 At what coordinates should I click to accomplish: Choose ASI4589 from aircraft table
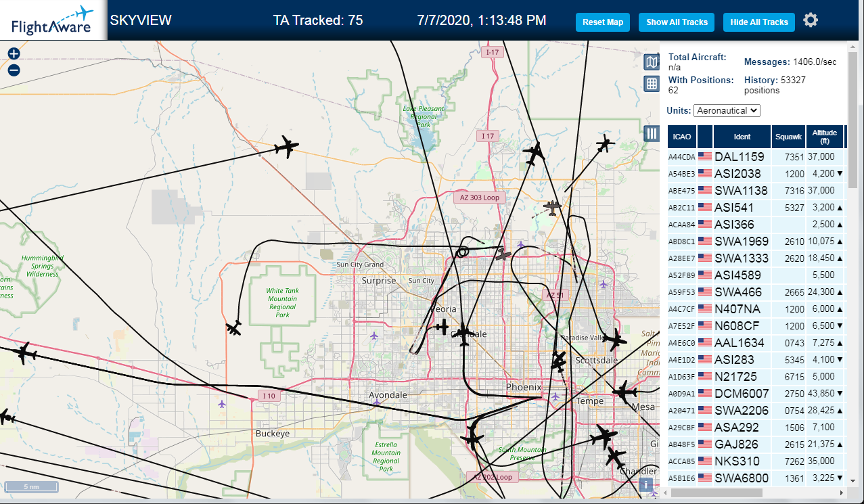(x=756, y=275)
